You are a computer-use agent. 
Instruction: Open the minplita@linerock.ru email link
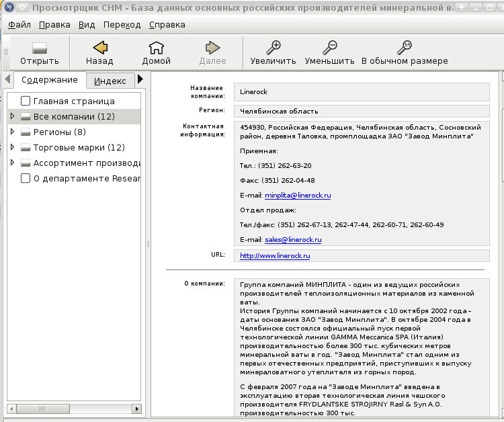[x=298, y=196]
